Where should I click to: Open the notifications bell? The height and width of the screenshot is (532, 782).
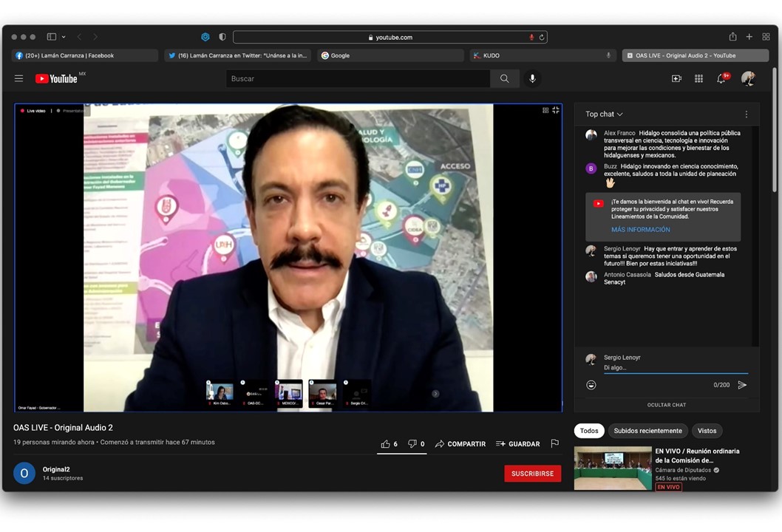(x=721, y=78)
